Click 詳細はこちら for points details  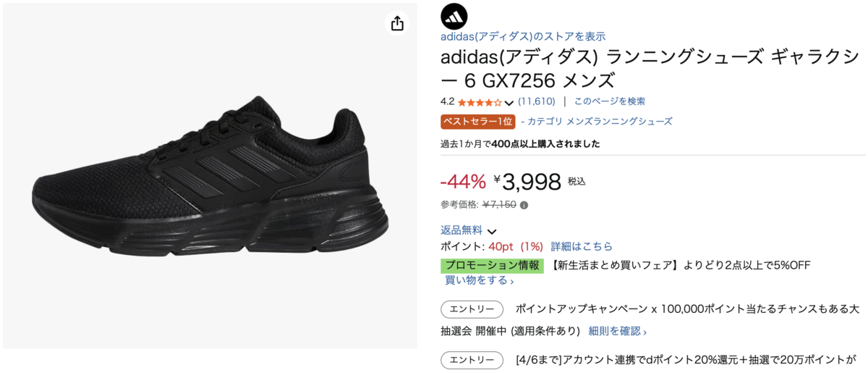coord(582,246)
